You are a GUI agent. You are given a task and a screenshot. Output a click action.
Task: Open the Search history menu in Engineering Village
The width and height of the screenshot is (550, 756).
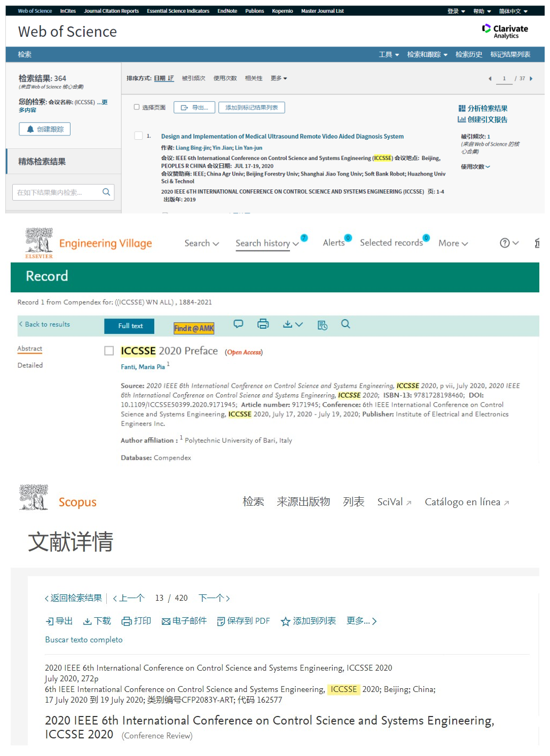267,243
